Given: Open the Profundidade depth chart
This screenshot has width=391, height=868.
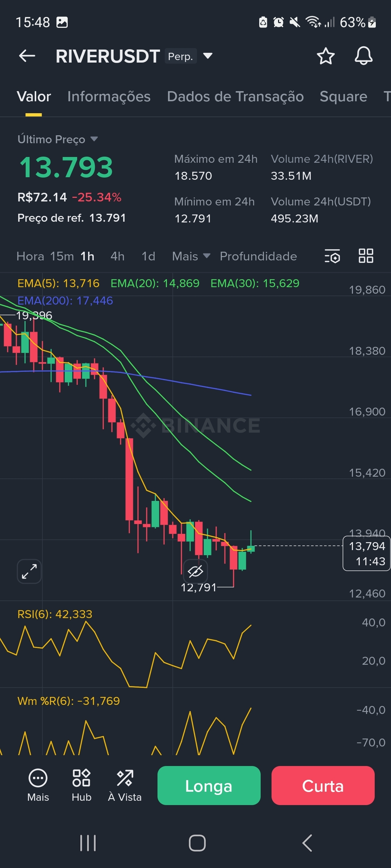Looking at the screenshot, I should [258, 256].
